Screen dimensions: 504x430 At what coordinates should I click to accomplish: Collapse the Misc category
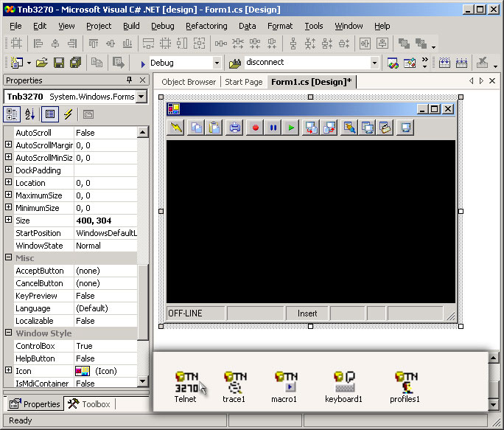pos(9,257)
